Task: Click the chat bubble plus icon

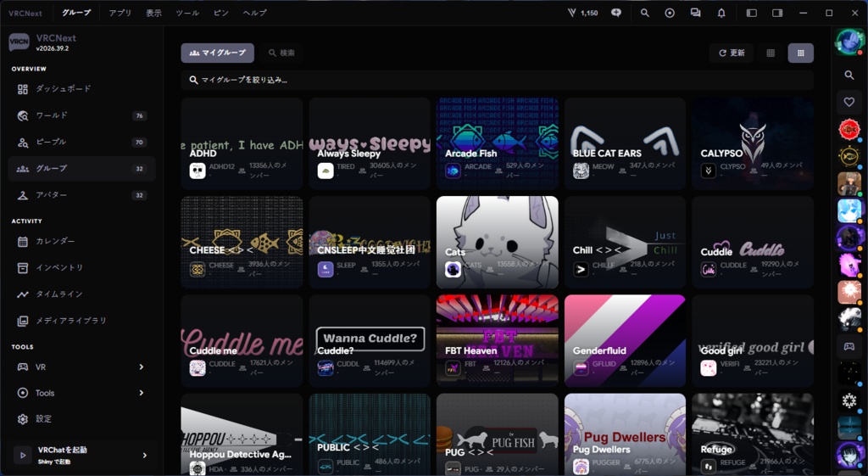Action: click(x=616, y=13)
